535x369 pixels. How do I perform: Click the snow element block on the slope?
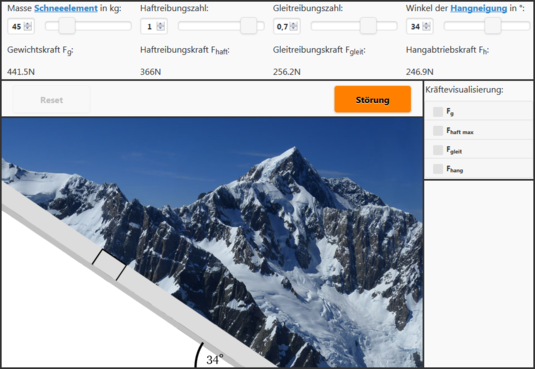[109, 265]
